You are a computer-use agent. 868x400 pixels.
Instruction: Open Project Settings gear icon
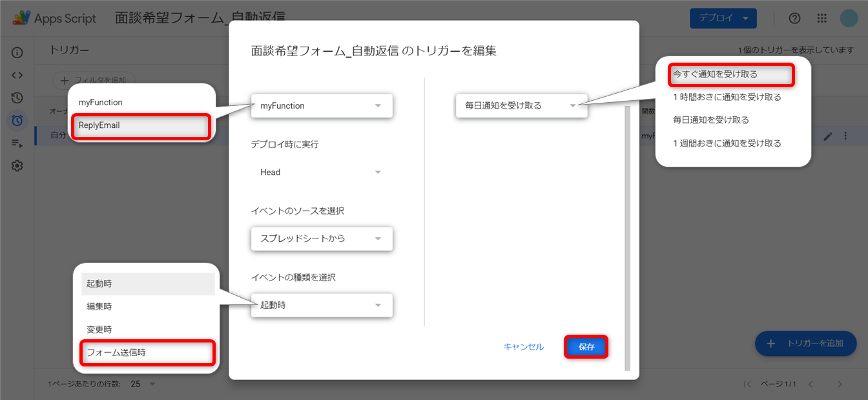coord(17,166)
